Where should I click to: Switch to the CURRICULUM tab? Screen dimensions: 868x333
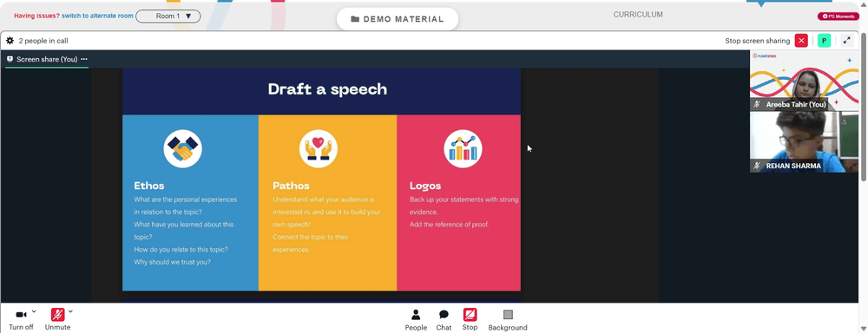click(x=638, y=15)
